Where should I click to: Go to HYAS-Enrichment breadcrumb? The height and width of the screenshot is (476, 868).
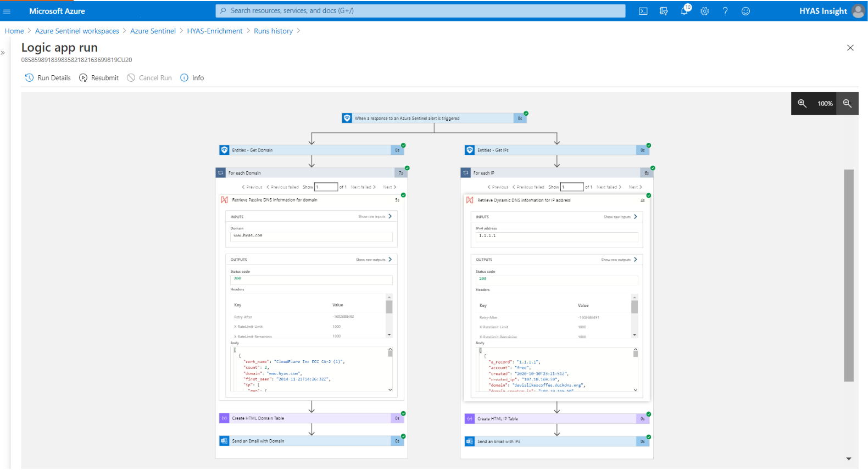(x=215, y=31)
